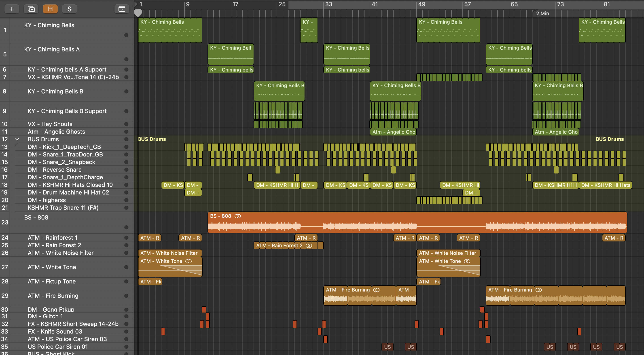
Task: Click bar 33 in the timeline ruler
Action: (329, 4)
